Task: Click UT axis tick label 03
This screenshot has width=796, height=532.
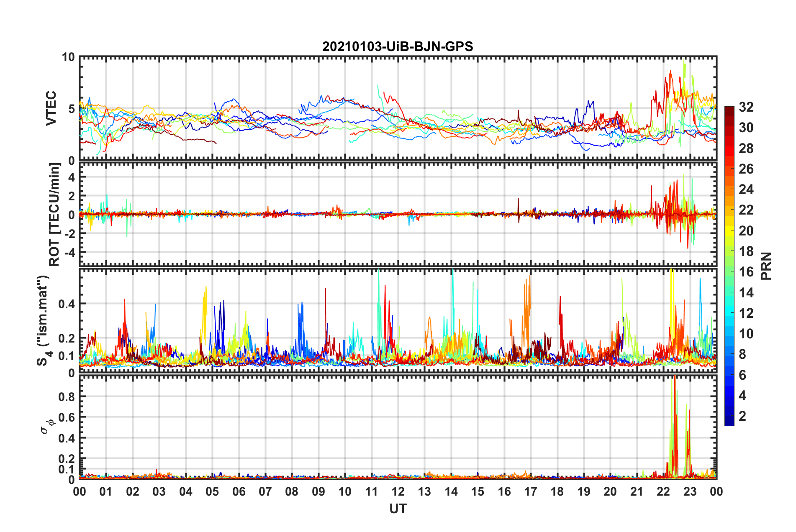Action: coord(159,491)
